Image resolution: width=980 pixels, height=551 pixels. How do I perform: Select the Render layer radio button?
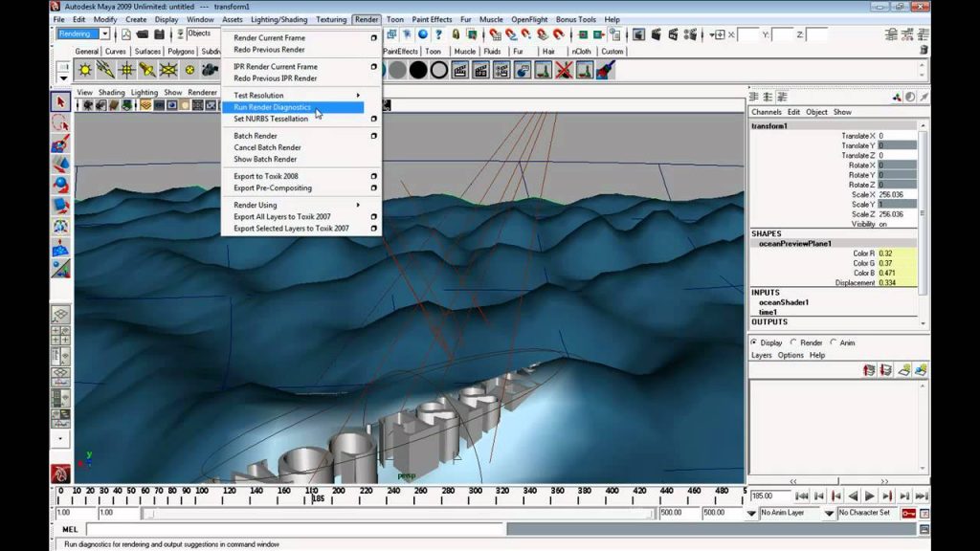point(793,342)
